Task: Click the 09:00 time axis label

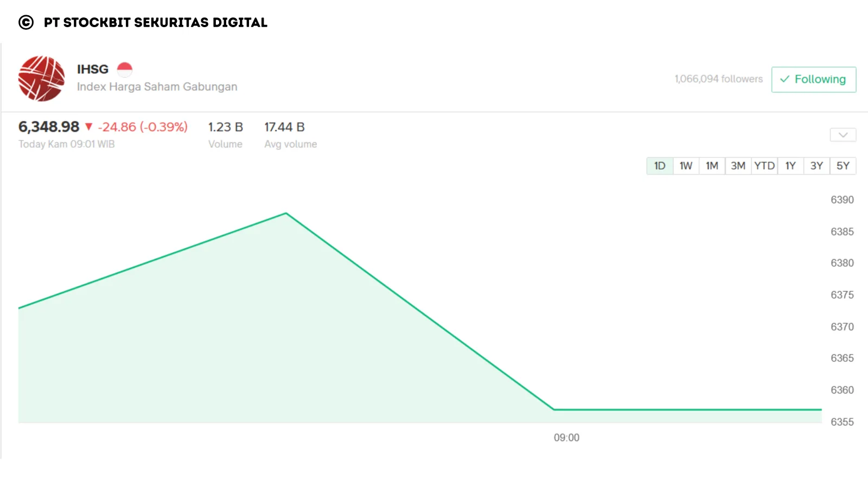Action: (x=566, y=438)
